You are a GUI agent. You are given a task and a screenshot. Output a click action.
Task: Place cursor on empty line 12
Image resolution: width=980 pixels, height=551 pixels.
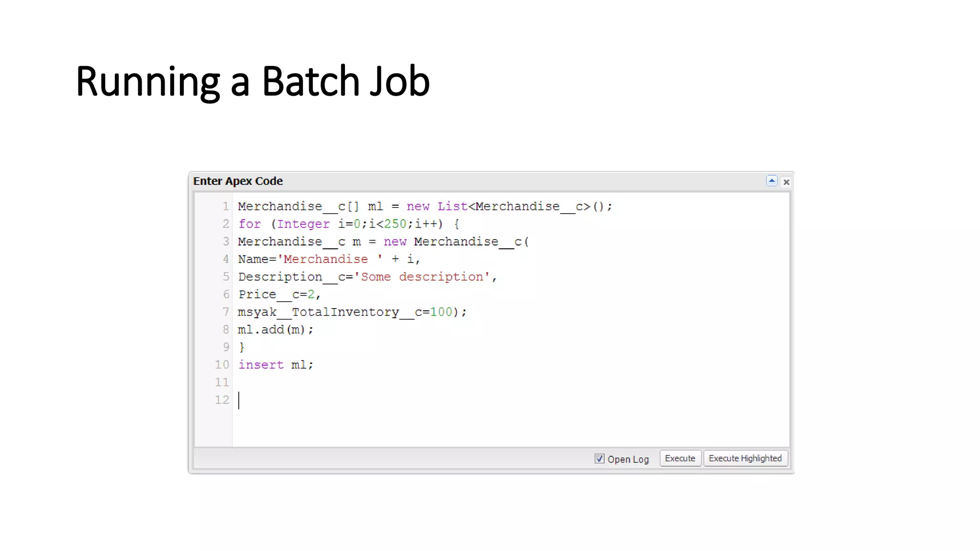click(510, 400)
